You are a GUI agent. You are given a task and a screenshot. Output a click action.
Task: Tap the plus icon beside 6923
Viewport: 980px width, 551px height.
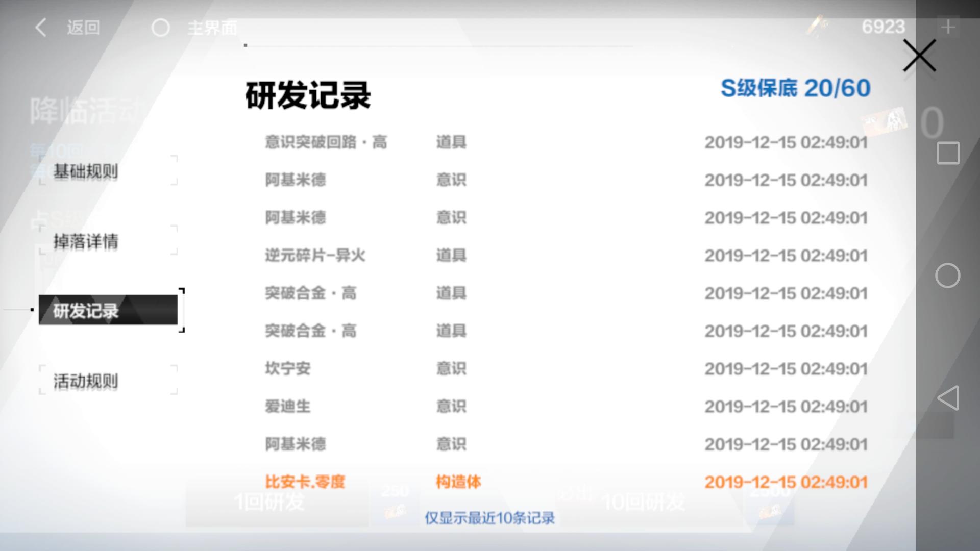(x=948, y=27)
